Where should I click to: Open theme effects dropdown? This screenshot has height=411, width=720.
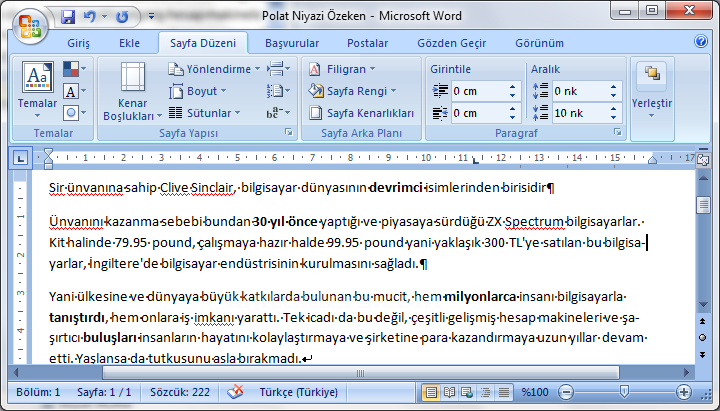pos(74,113)
